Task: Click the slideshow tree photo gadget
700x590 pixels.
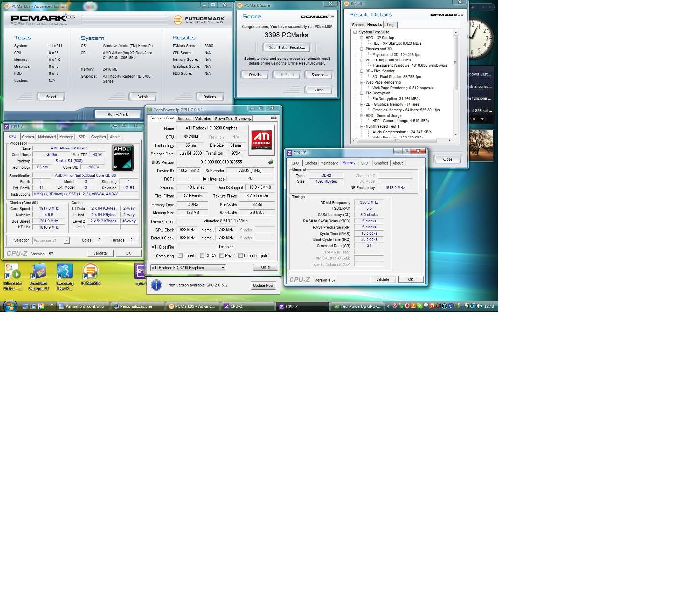Action: pyautogui.click(x=481, y=145)
